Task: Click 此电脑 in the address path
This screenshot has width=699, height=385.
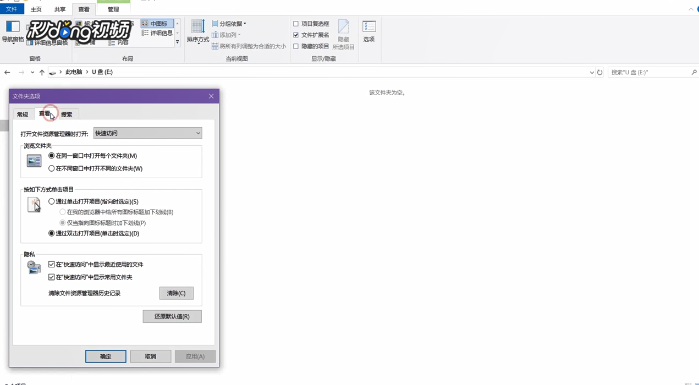Action: tap(74, 72)
